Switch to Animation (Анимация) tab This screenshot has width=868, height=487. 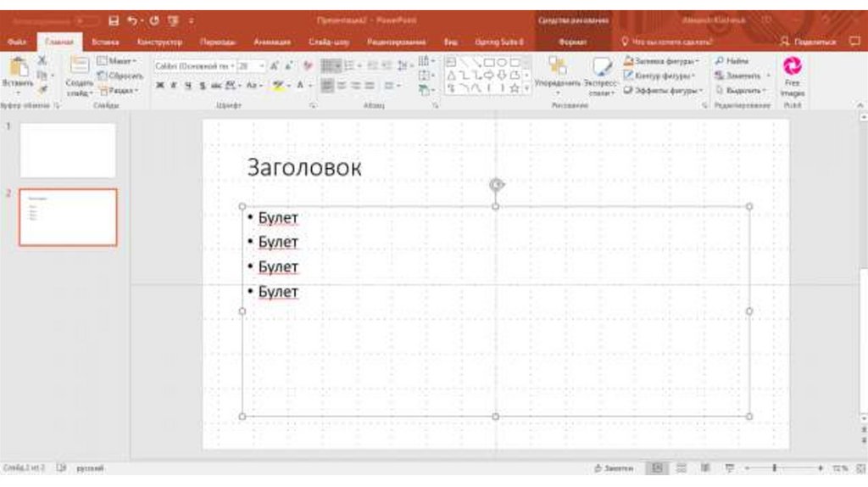(x=272, y=42)
